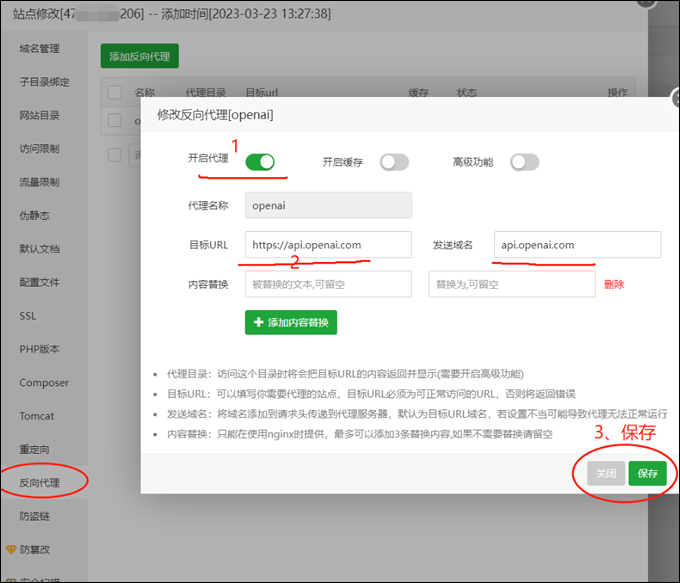Turn on the 高级功能 switch
This screenshot has height=583, width=680.
[x=524, y=162]
